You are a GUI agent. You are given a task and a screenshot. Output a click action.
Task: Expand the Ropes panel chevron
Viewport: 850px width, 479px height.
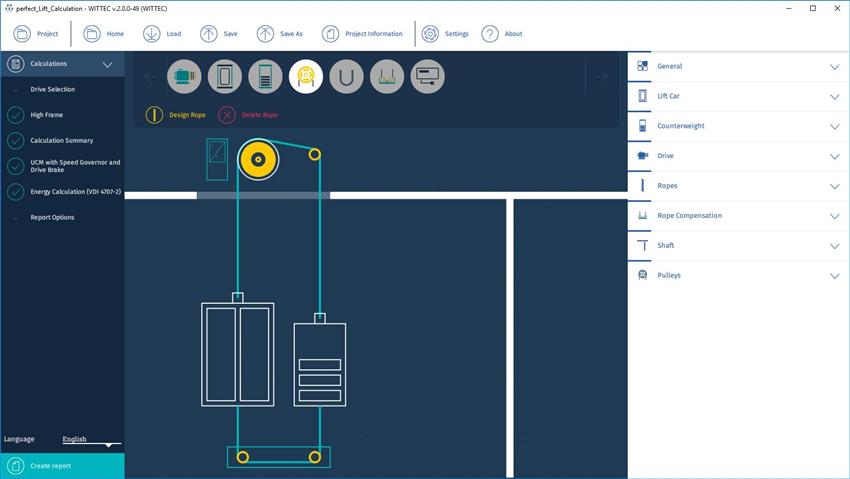834,186
